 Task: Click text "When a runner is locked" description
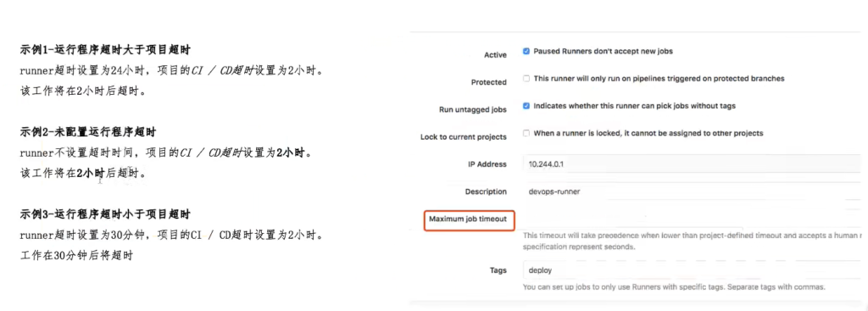click(648, 133)
